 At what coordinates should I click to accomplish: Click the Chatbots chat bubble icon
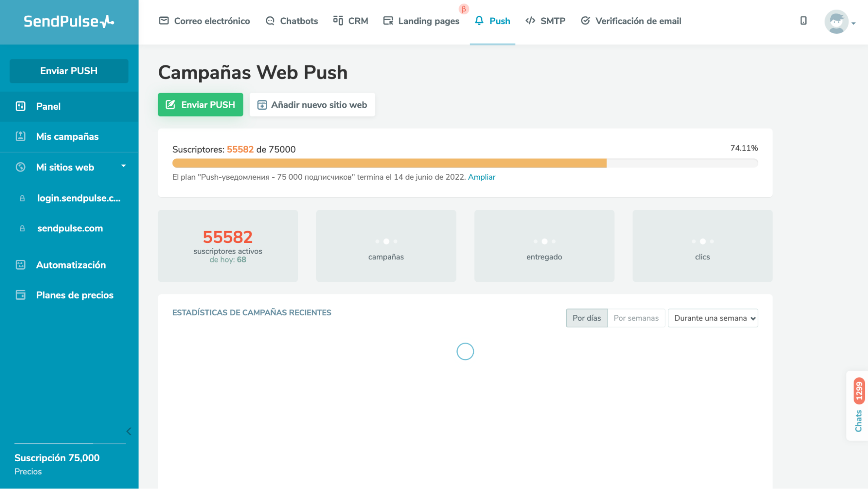270,21
